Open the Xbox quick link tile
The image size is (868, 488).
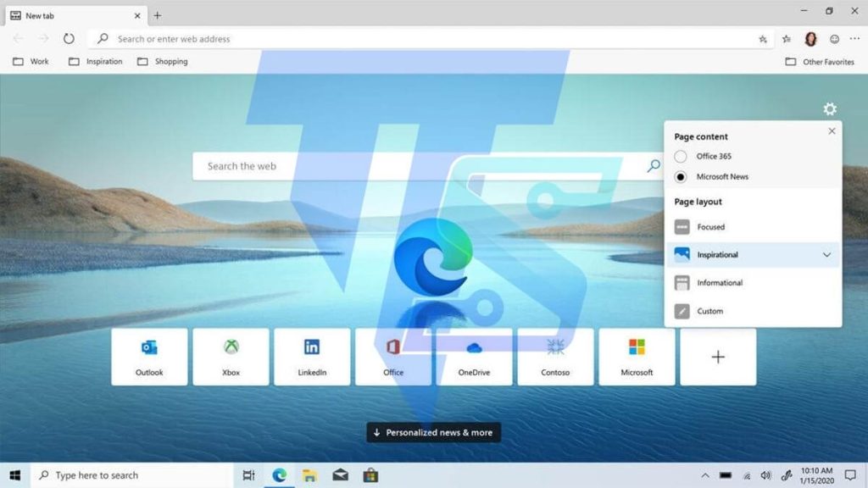click(231, 357)
